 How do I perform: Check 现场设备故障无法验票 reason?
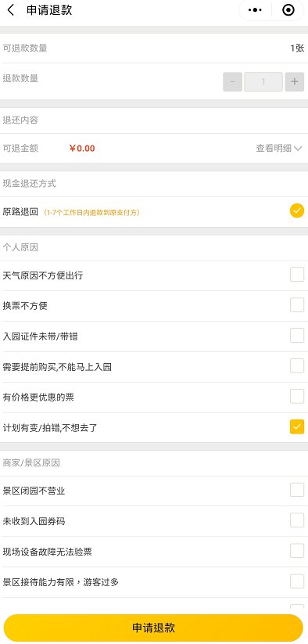[x=297, y=550]
